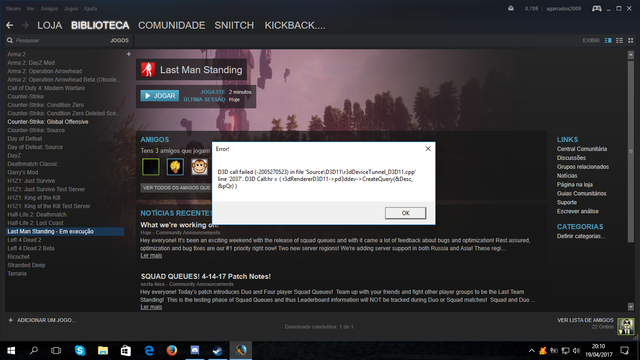Open the Ajuda menu

[x=90, y=9]
